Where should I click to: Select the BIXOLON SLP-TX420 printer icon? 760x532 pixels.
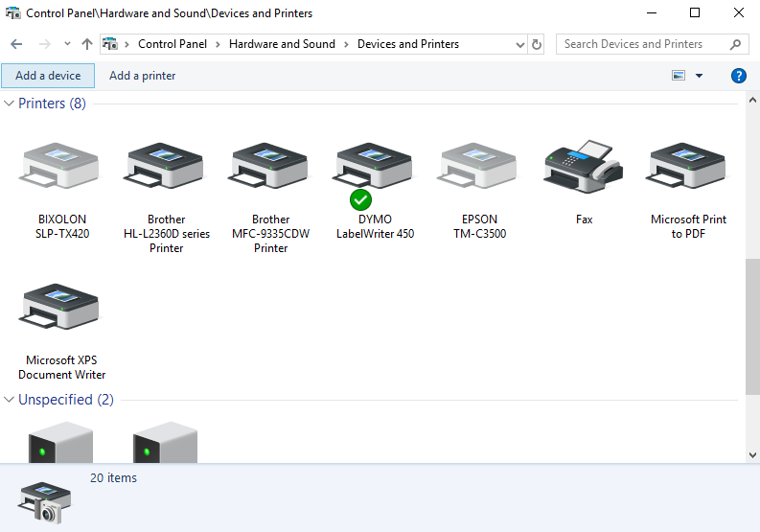(x=58, y=165)
